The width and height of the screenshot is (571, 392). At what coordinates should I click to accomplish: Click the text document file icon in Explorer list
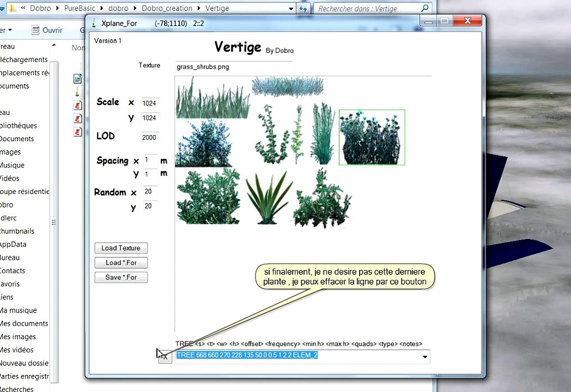tap(77, 78)
